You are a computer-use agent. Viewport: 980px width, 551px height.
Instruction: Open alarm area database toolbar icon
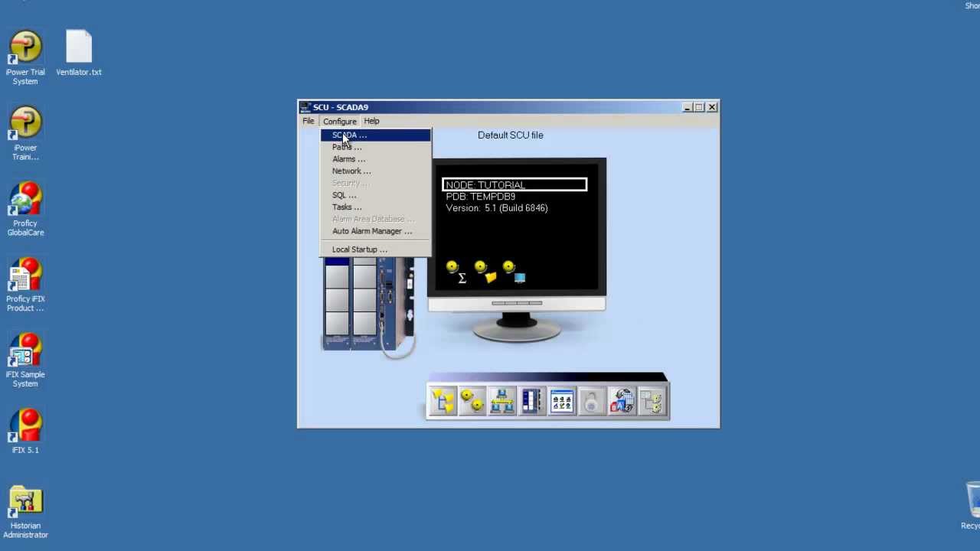(652, 401)
